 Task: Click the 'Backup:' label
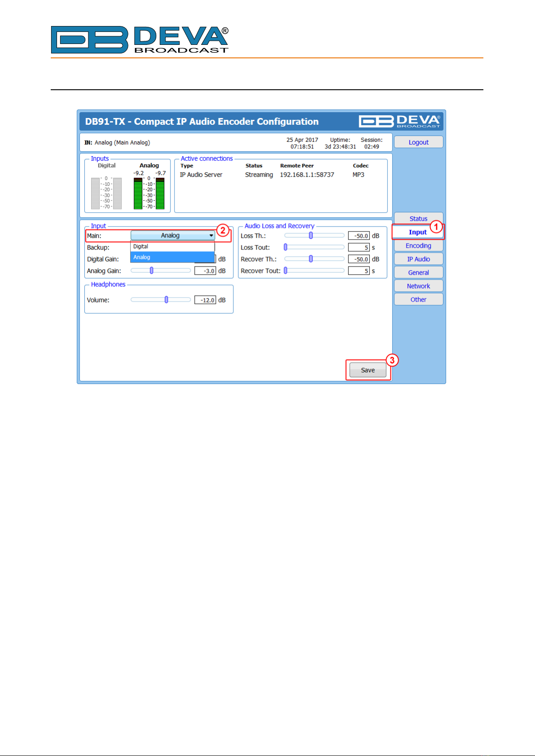click(98, 248)
